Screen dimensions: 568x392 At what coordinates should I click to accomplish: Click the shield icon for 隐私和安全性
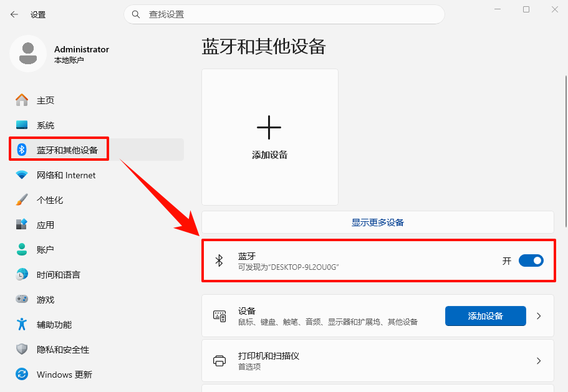(22, 349)
